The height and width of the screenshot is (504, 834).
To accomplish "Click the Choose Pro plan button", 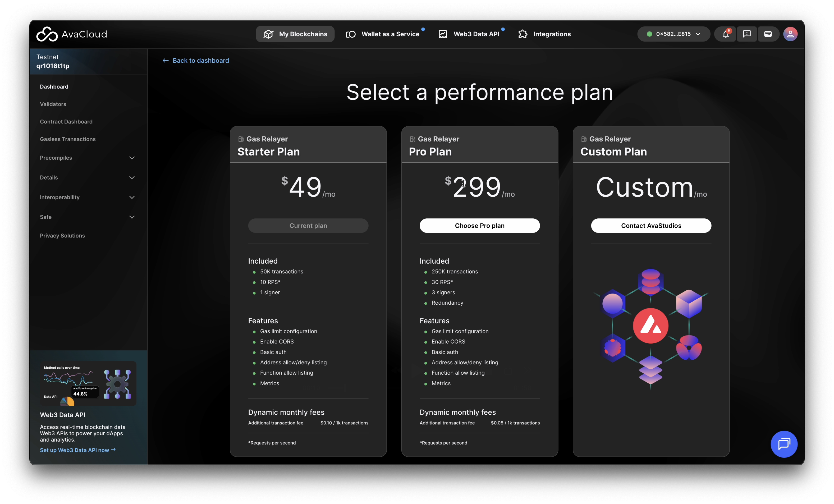I will 479,226.
